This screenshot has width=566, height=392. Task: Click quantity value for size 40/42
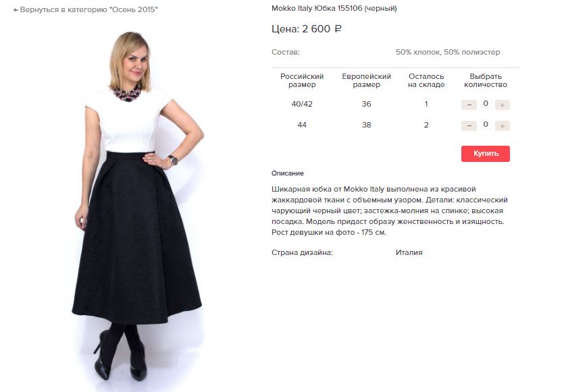click(x=486, y=104)
